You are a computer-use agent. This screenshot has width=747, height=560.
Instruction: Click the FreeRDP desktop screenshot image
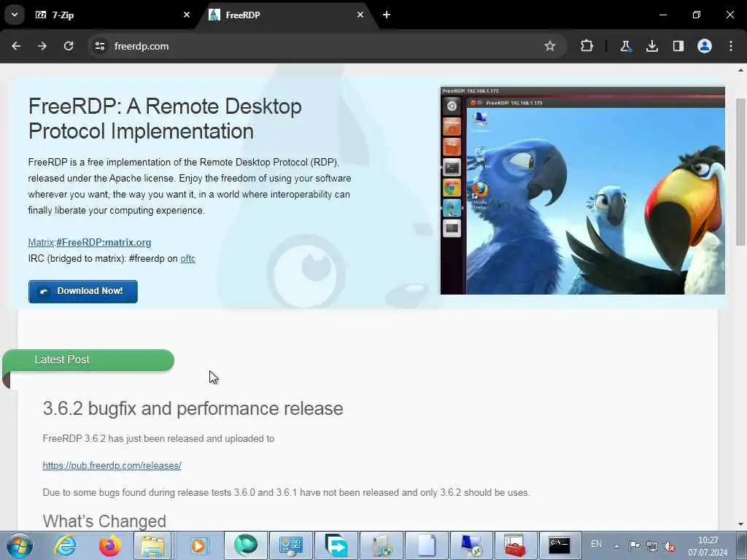[x=583, y=190]
